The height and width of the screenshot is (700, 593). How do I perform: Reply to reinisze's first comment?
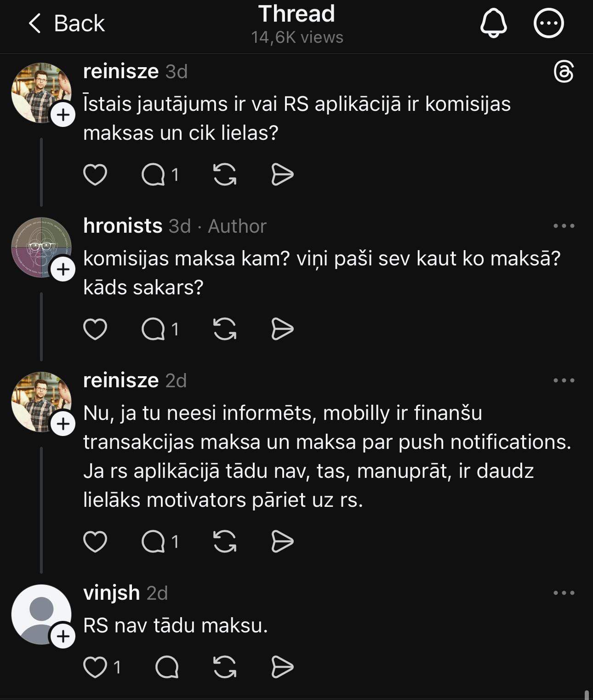[x=154, y=175]
